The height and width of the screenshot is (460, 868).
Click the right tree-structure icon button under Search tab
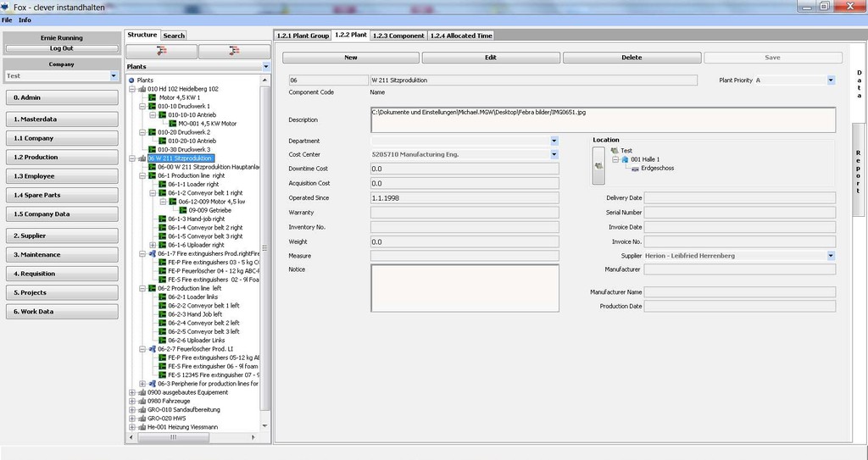[232, 52]
